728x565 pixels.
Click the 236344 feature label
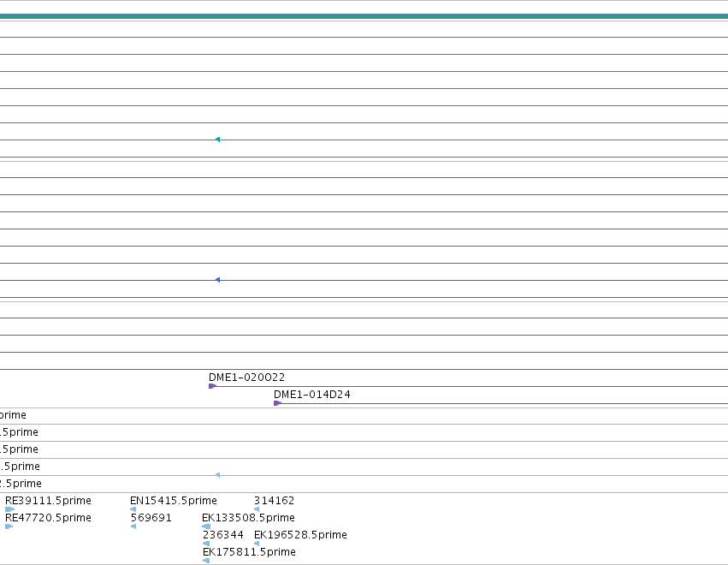(x=223, y=535)
